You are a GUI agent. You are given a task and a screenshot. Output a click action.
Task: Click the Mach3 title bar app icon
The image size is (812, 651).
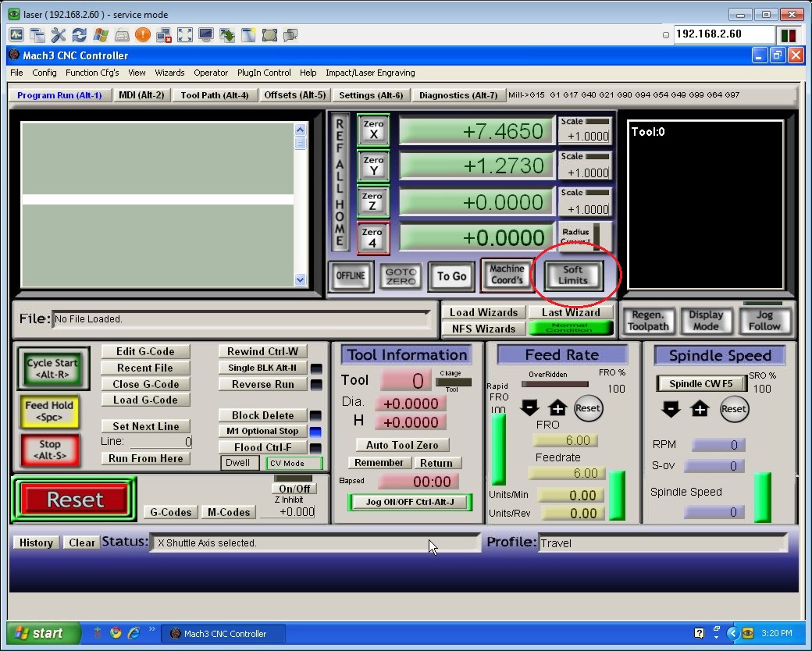click(14, 55)
